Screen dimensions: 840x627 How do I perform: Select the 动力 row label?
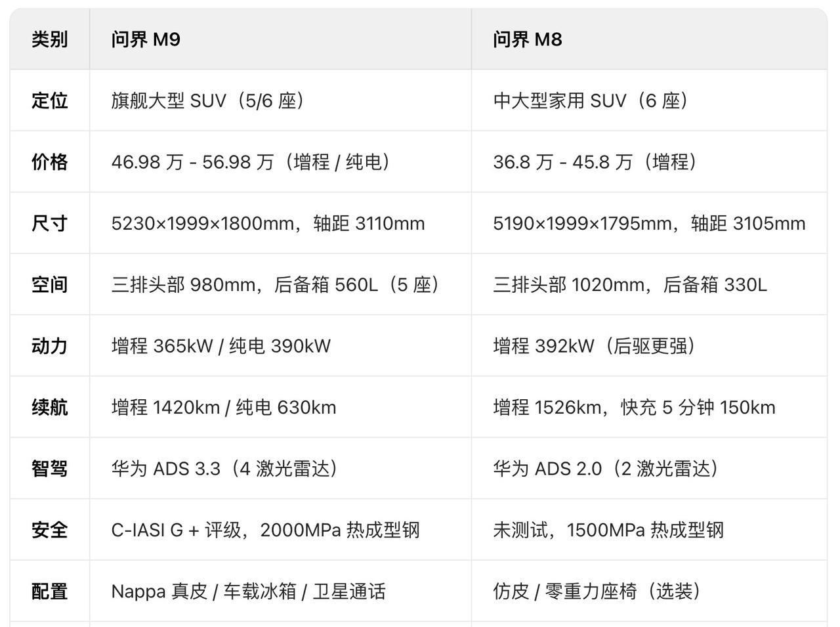tap(50, 345)
